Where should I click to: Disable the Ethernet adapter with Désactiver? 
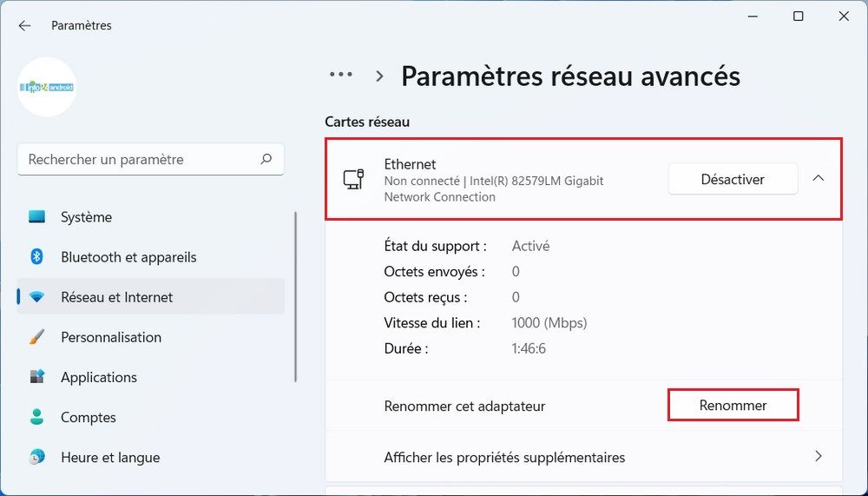tap(732, 179)
